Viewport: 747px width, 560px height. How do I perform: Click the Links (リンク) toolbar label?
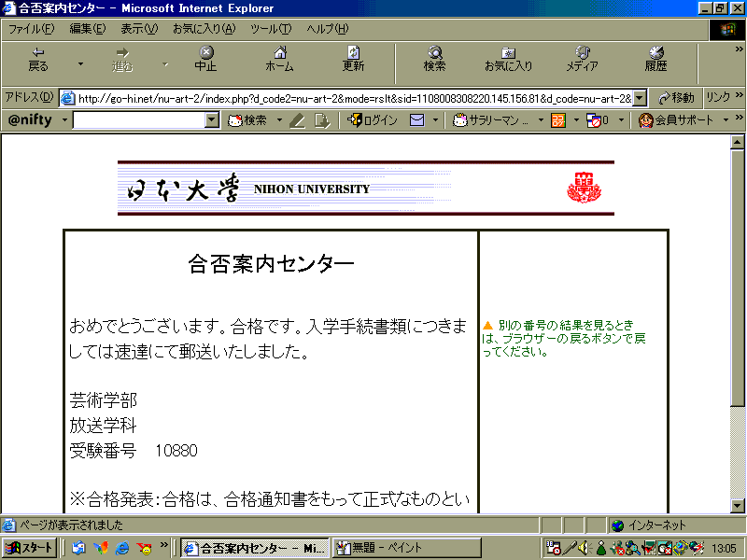718,97
